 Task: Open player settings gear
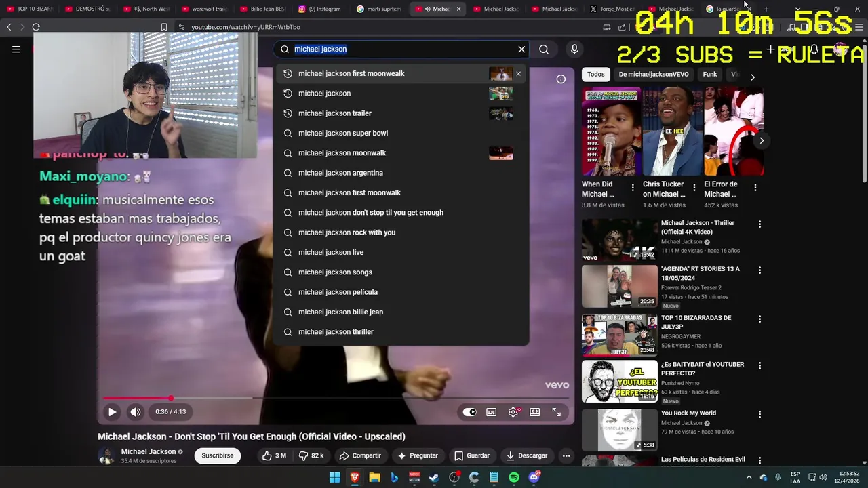pyautogui.click(x=513, y=411)
